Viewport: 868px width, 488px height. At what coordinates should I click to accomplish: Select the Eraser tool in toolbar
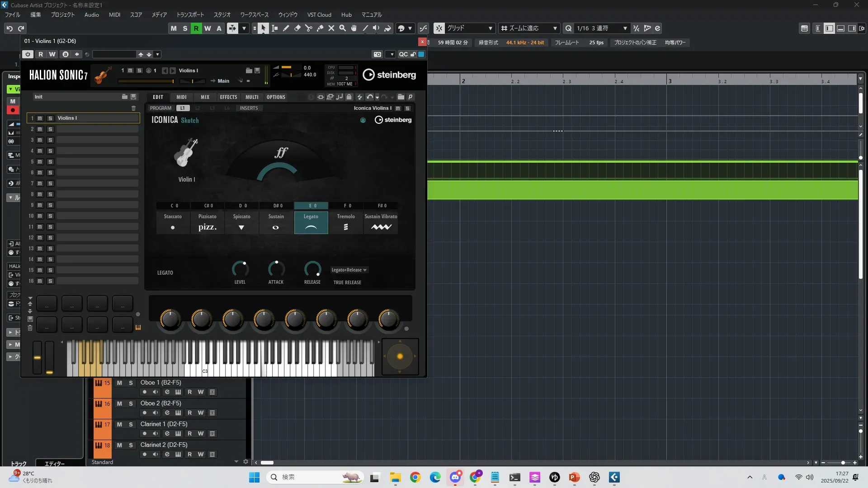click(x=297, y=28)
